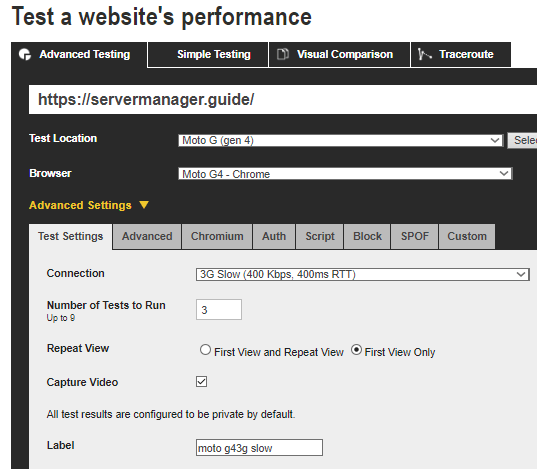537x469 pixels.
Task: Click the Label input field
Action: point(259,448)
